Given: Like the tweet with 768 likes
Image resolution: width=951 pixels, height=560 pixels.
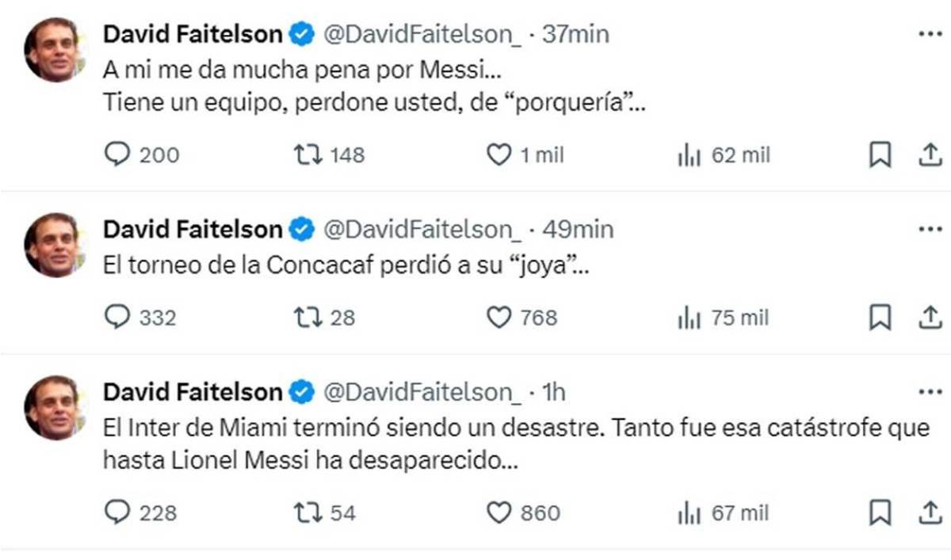Looking at the screenshot, I should [x=499, y=318].
